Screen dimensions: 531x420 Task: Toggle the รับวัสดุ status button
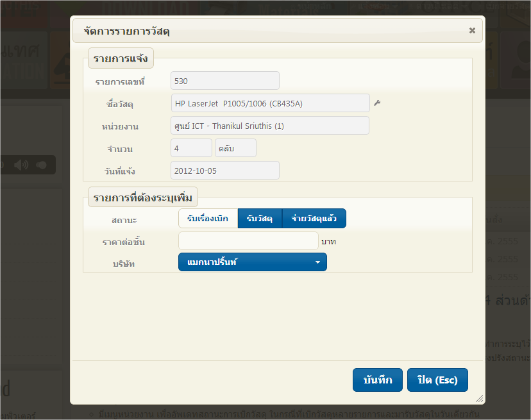coord(259,218)
